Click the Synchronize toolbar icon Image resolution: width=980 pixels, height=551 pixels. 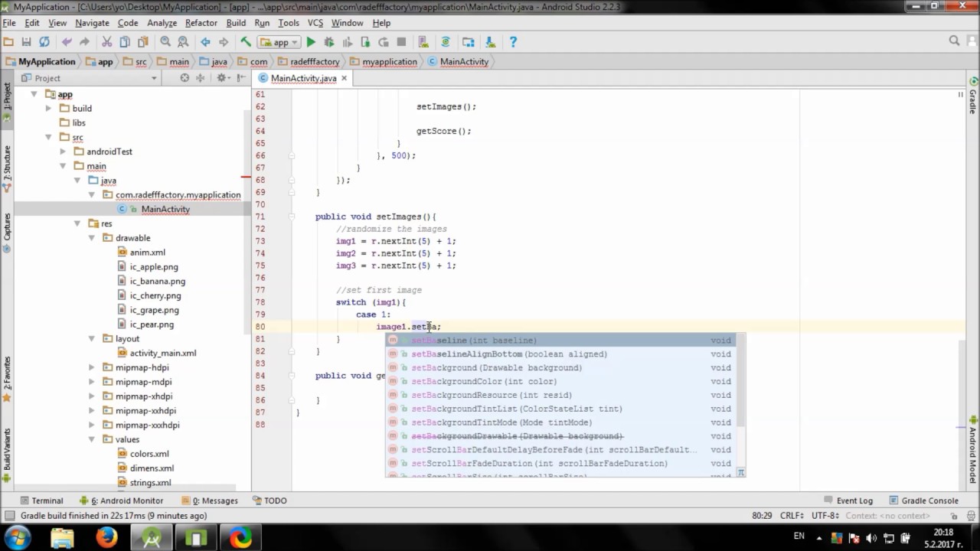(44, 42)
